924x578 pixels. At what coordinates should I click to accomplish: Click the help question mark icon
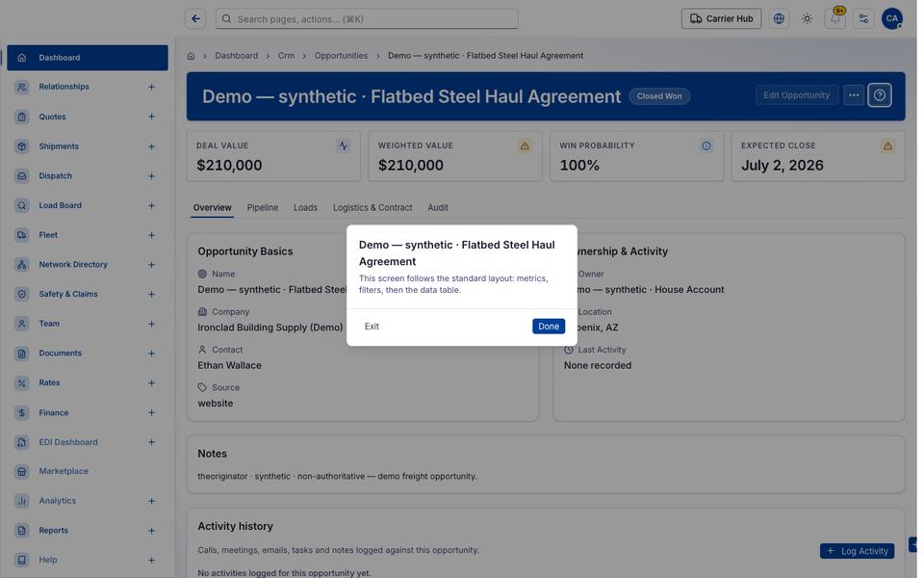point(879,95)
